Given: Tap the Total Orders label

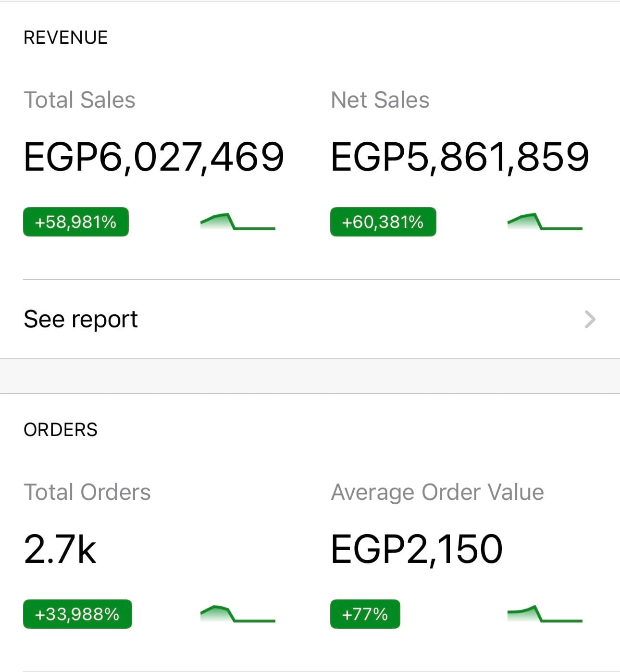Looking at the screenshot, I should point(87,492).
